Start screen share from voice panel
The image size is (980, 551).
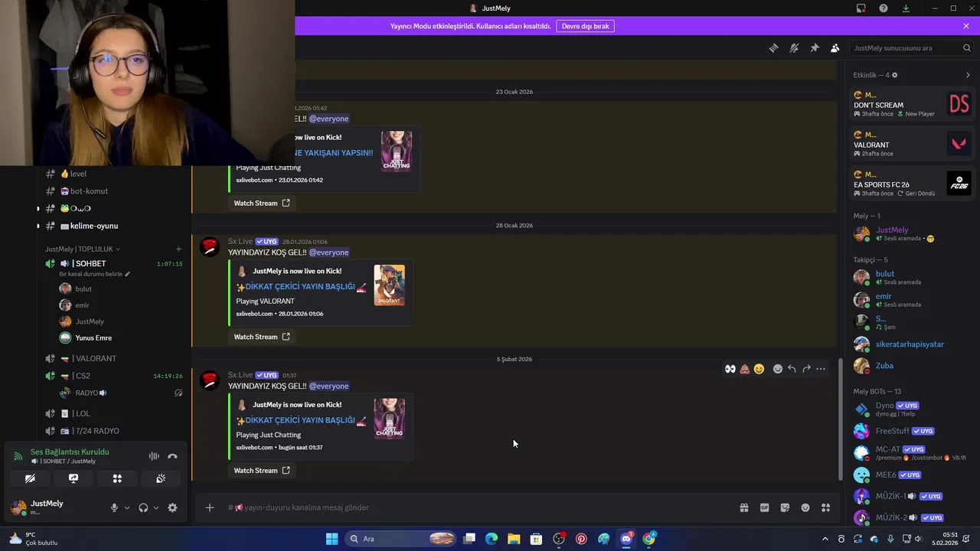click(x=73, y=478)
